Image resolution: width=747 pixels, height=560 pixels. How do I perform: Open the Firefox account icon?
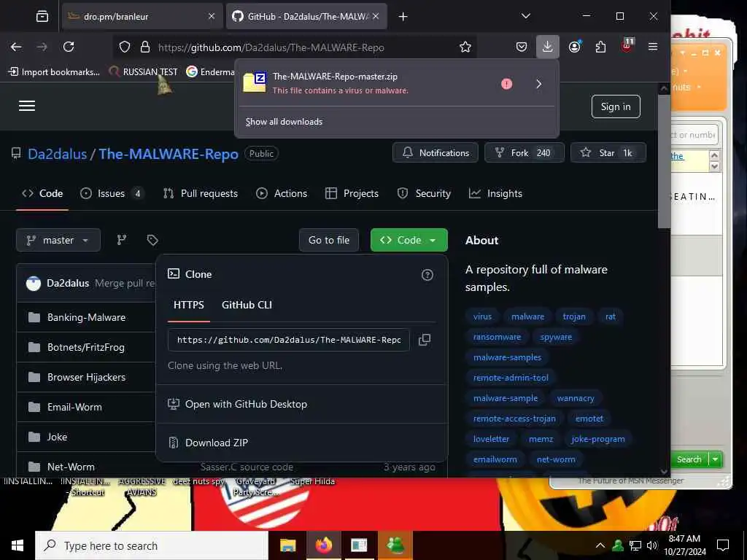575,47
